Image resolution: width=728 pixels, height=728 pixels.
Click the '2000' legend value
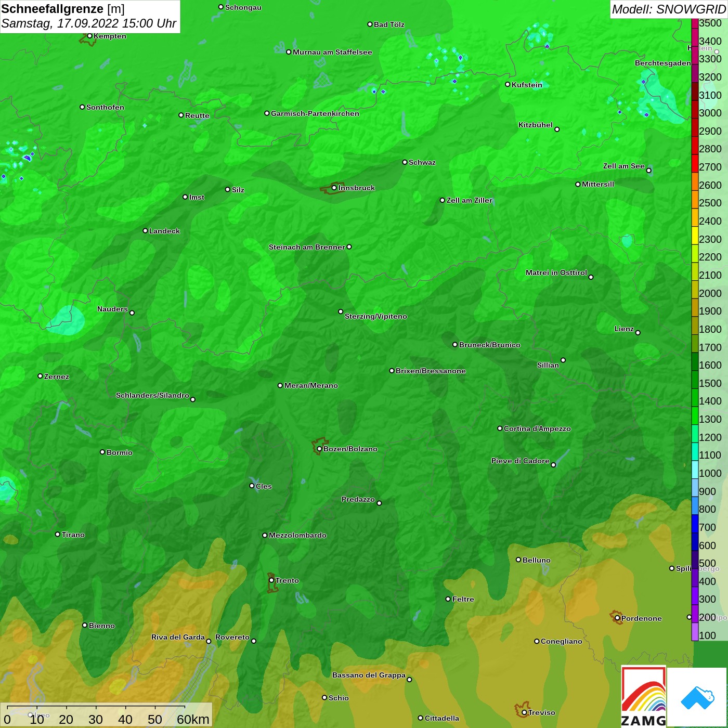pos(710,293)
